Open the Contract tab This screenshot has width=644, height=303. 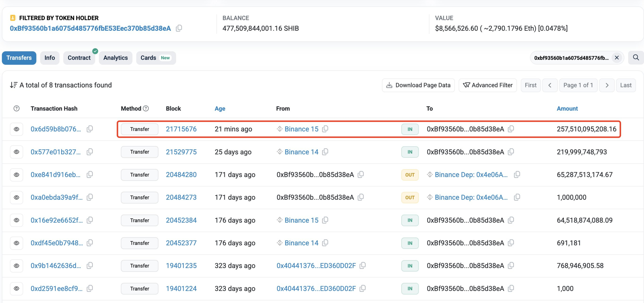pyautogui.click(x=79, y=58)
